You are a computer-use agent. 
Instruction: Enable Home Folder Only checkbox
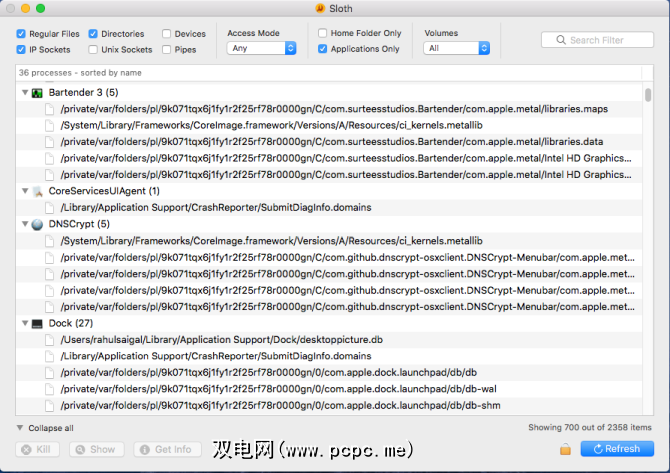click(323, 33)
